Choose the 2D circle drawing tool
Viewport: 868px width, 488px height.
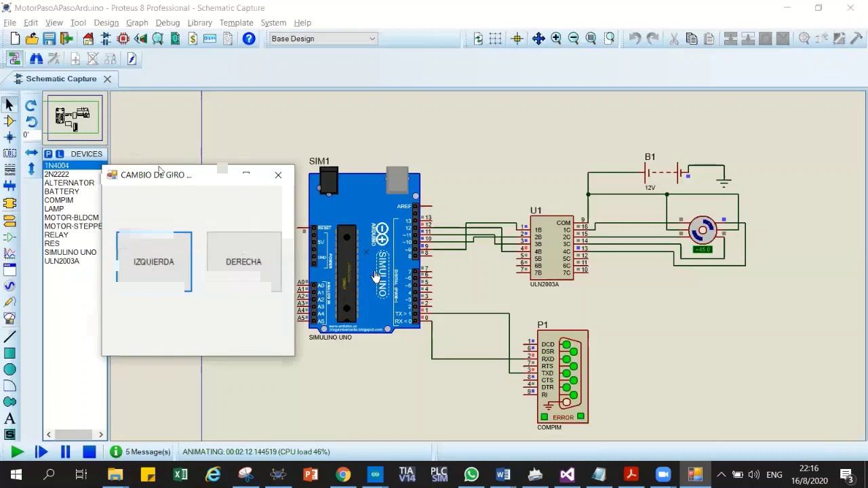click(9, 369)
